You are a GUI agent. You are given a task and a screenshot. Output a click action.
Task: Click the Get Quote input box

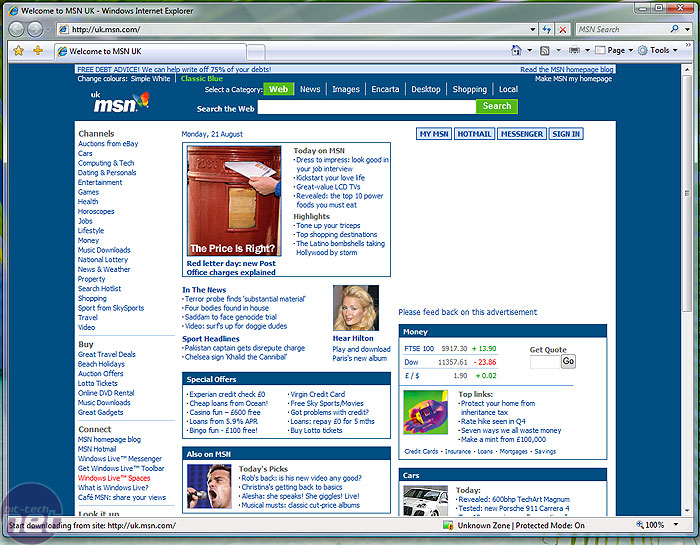(x=545, y=362)
